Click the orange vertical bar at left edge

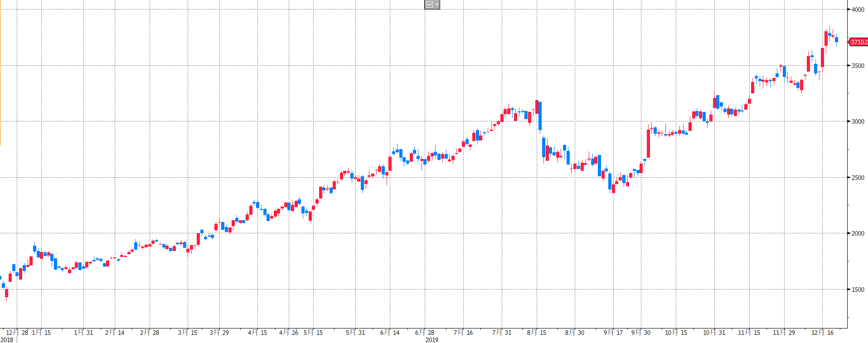coord(0,72)
